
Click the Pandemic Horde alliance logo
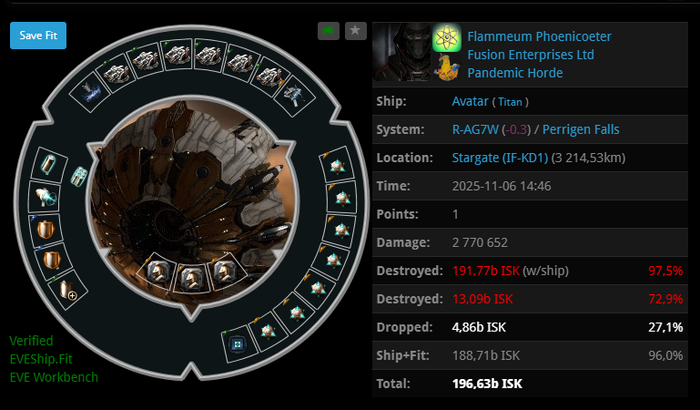click(446, 67)
